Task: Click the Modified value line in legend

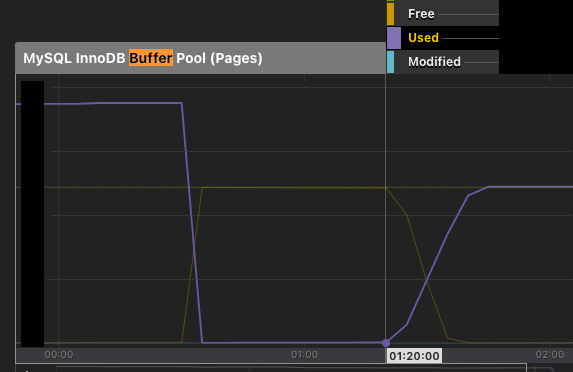Action: click(x=481, y=62)
